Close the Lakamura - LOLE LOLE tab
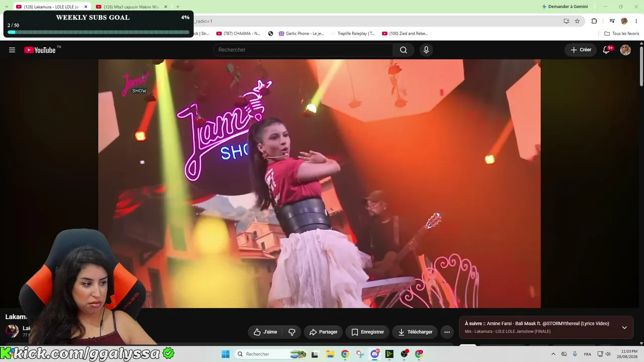 (x=86, y=7)
